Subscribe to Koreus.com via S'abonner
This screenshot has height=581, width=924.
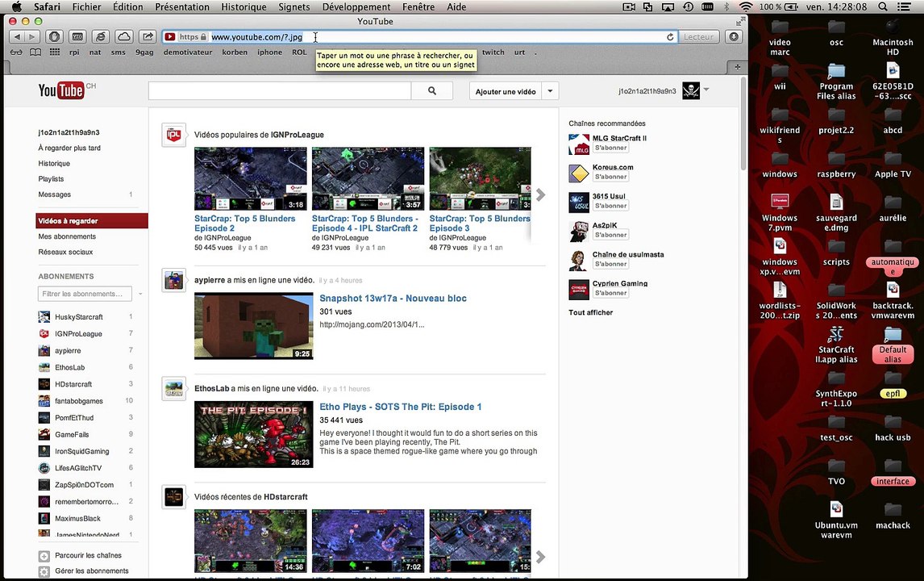click(610, 177)
